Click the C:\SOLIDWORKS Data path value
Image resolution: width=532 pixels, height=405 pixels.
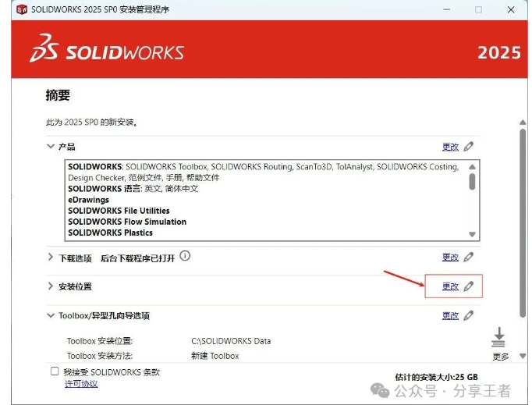tap(231, 341)
